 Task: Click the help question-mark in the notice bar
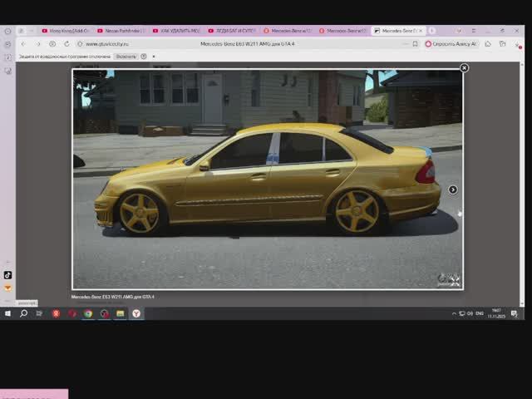[144, 57]
